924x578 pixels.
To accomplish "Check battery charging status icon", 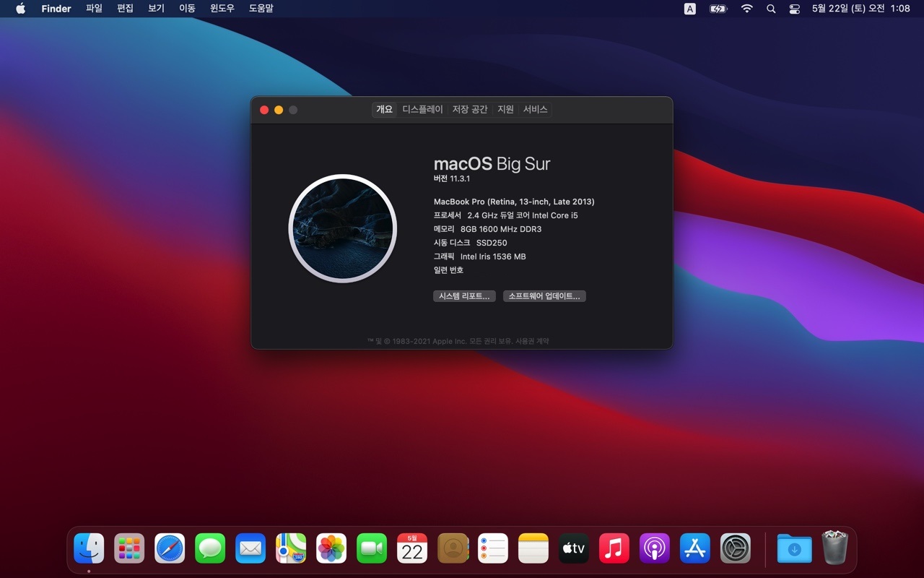I will pos(718,9).
